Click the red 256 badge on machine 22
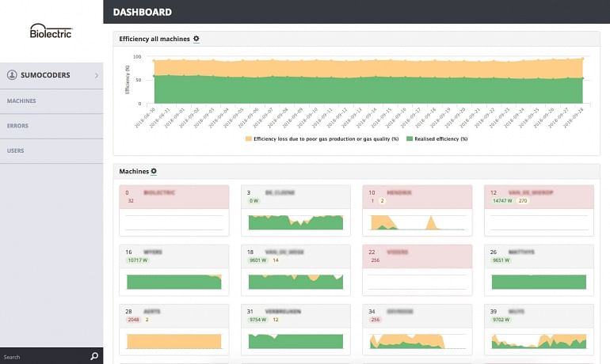Viewport: 610px width, 364px height. (x=375, y=260)
